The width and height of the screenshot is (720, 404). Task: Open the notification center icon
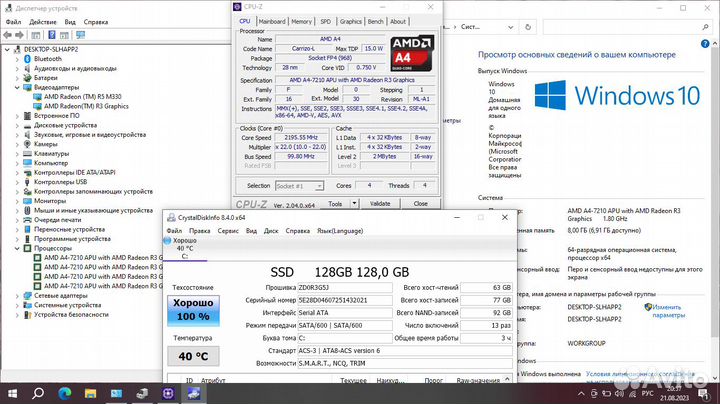tap(703, 394)
